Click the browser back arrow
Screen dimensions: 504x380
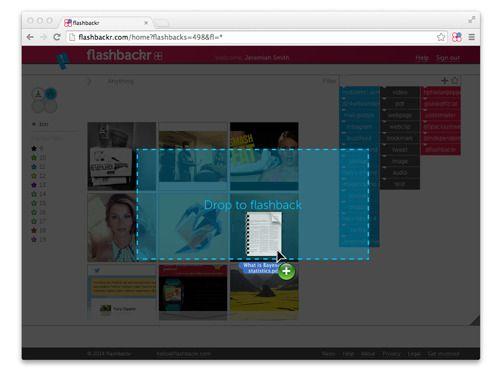coord(30,37)
